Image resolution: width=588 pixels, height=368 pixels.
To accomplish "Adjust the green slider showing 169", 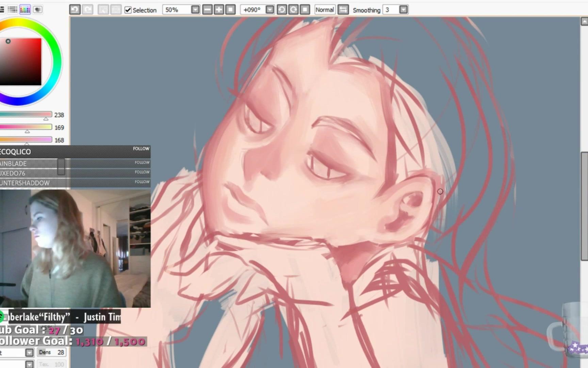I will pyautogui.click(x=26, y=127).
